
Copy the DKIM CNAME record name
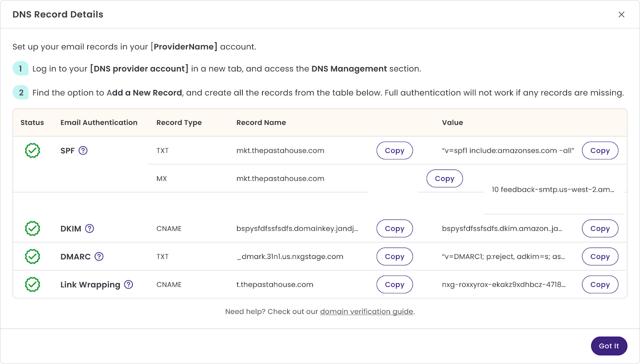394,228
